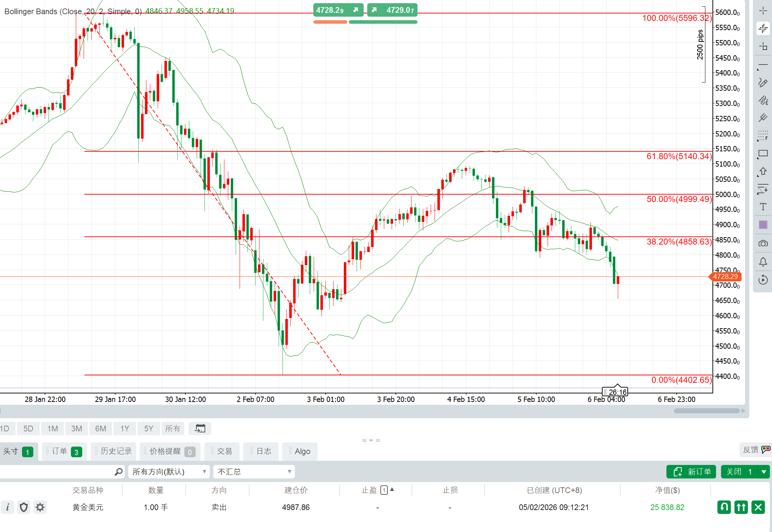
Task: Switch to the 历史记录 tab
Action: pos(116,451)
